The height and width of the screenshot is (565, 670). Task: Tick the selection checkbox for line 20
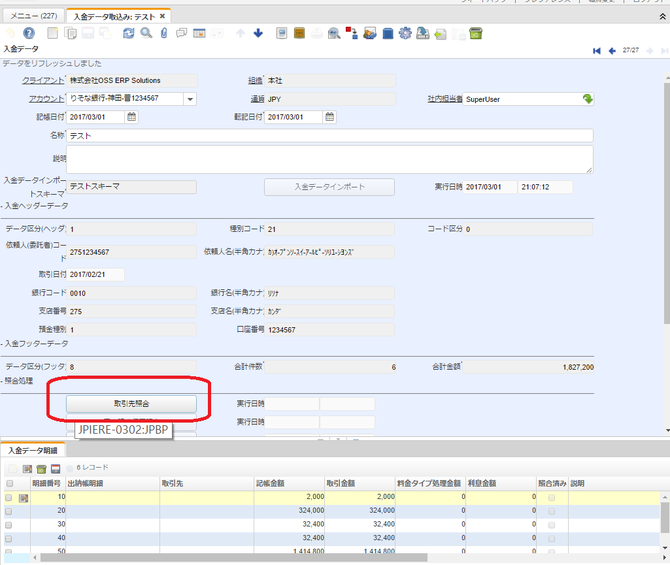9,512
